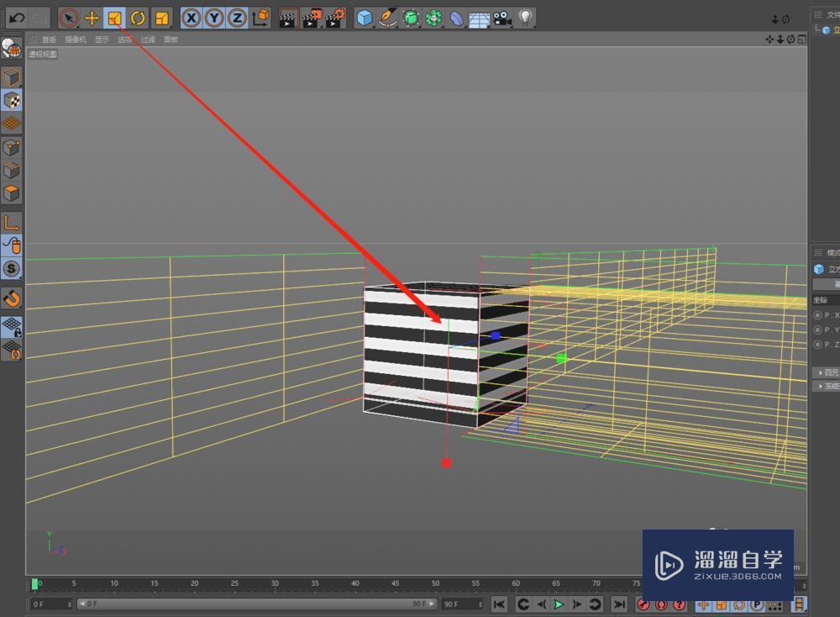The image size is (840, 617).
Task: Open viewport Options menu (选项)
Action: click(125, 40)
